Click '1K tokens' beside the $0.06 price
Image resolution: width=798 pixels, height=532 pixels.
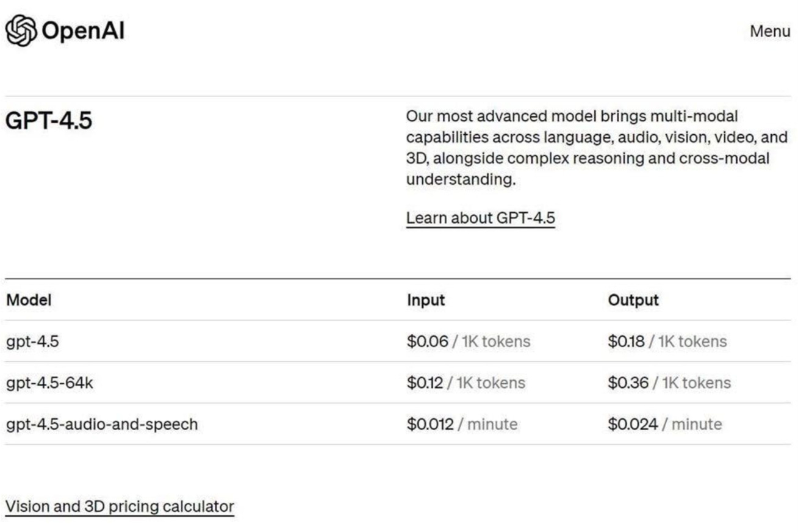[495, 342]
